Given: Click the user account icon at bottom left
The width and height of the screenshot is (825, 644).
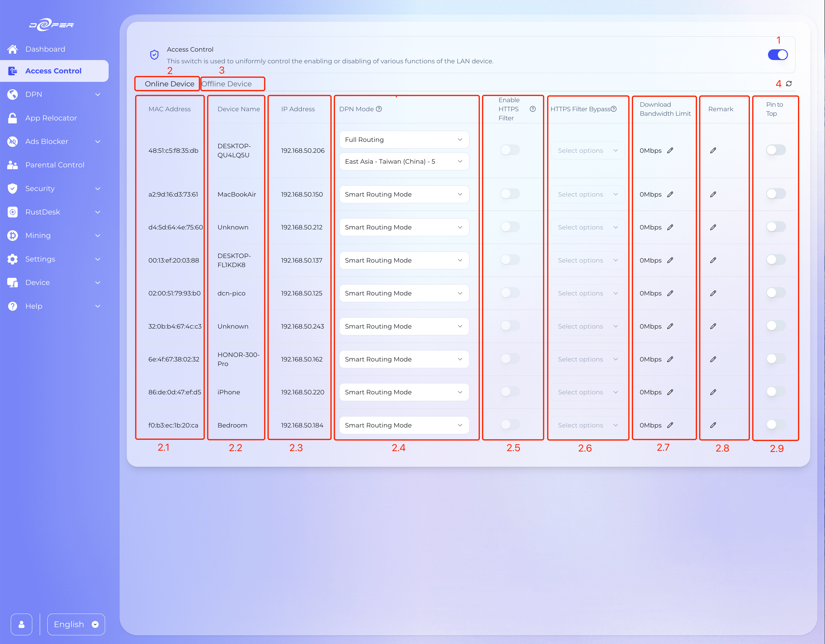Looking at the screenshot, I should [x=22, y=624].
